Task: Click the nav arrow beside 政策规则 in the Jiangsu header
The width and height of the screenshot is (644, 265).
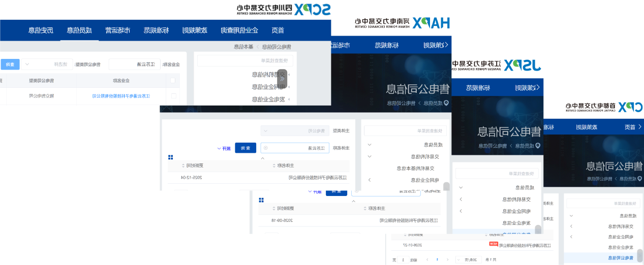Action: (x=538, y=88)
